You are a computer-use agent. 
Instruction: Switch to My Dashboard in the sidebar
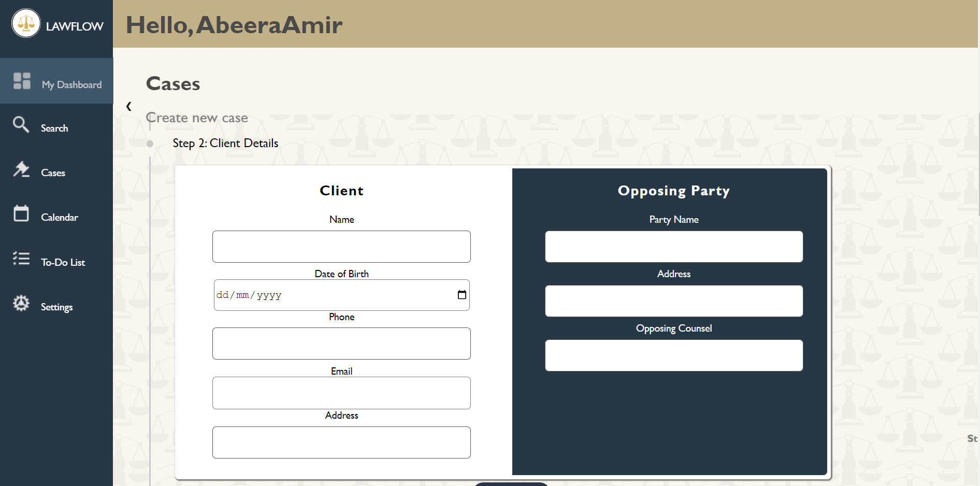[71, 84]
